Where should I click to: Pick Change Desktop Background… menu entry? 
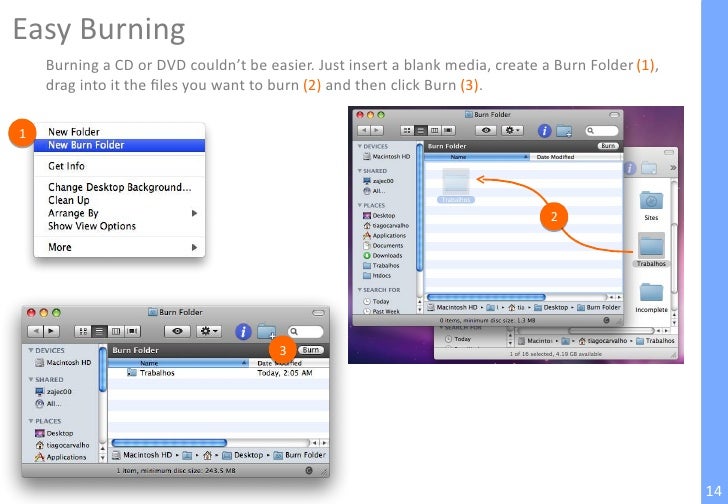point(119,187)
